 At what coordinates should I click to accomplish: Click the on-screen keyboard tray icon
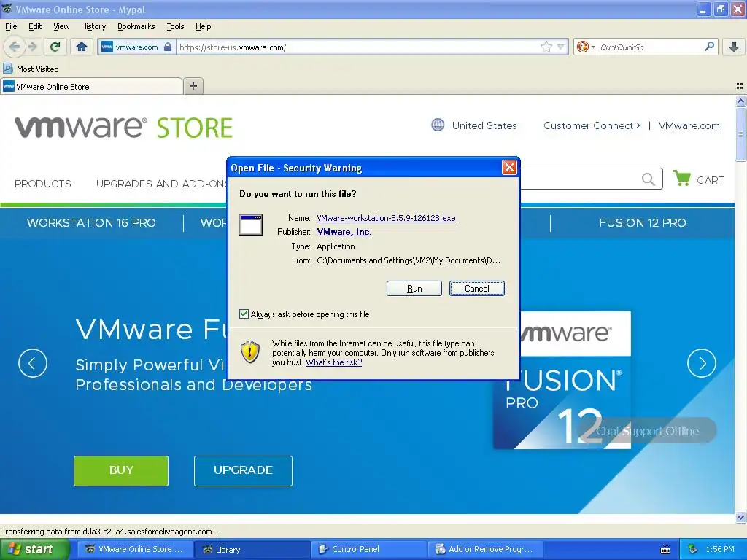click(x=665, y=550)
